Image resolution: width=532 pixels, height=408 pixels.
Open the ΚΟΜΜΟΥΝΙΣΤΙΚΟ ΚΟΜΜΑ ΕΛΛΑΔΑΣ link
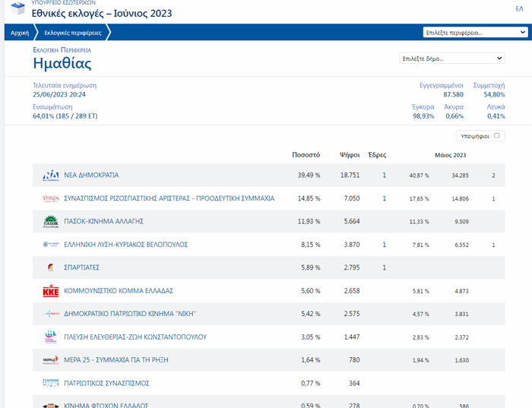(x=119, y=291)
